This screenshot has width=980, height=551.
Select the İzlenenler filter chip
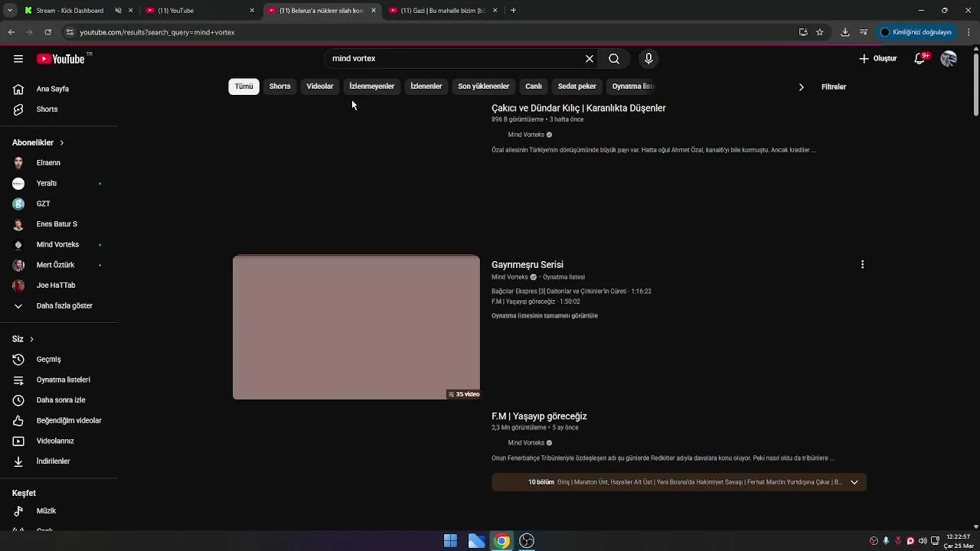[x=426, y=86]
